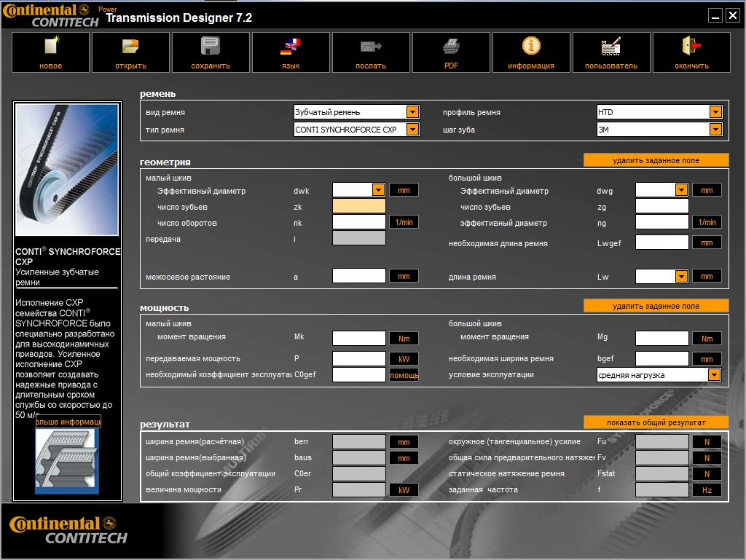Expand the 'тип ремня' CONTI SYNCHROFORCE CXP dropdown
This screenshot has height=560, width=746.
(x=412, y=130)
